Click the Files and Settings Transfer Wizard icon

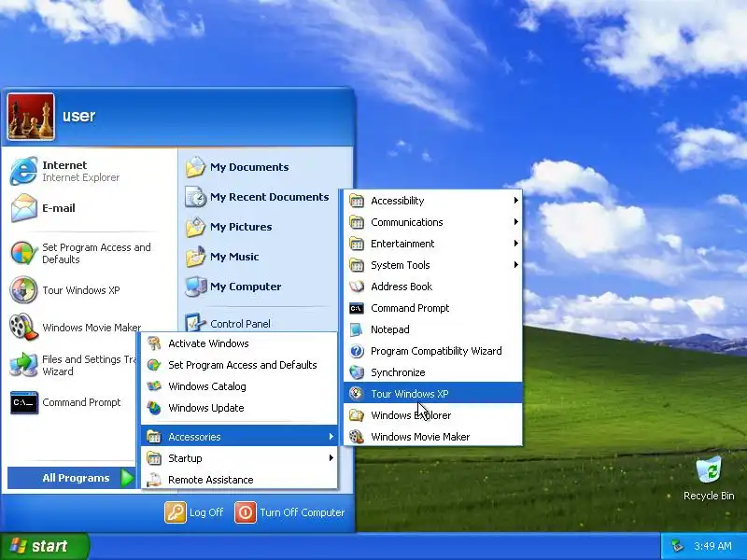tap(23, 365)
